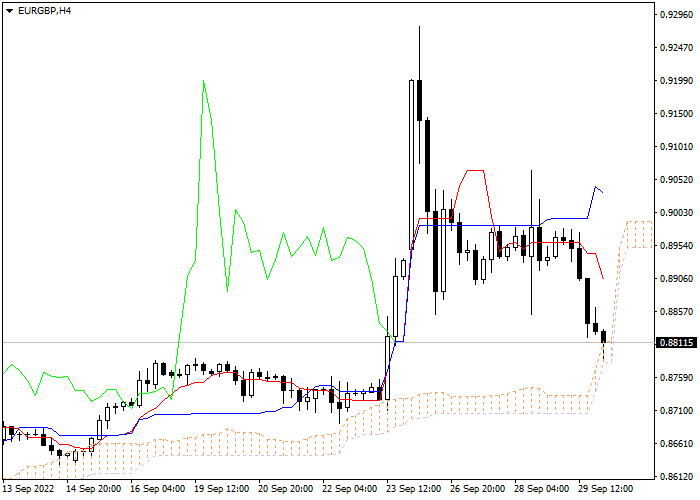Click the 20 Sep 20:00 time label
This screenshot has width=700, height=500.
[x=286, y=489]
